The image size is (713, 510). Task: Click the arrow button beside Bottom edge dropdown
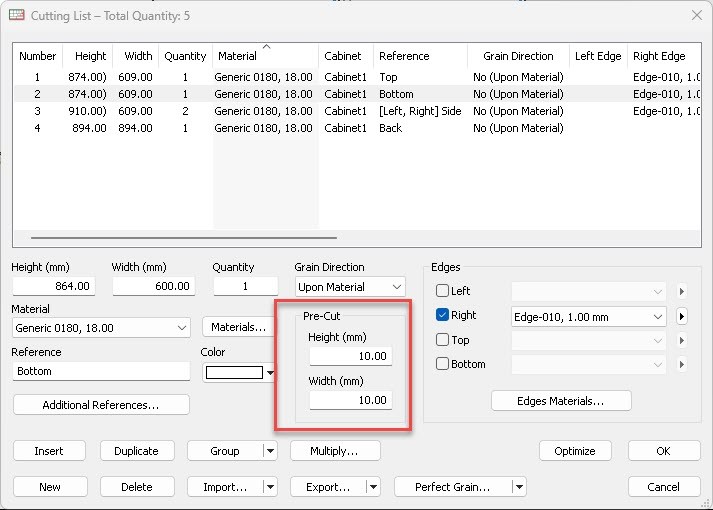click(x=682, y=364)
